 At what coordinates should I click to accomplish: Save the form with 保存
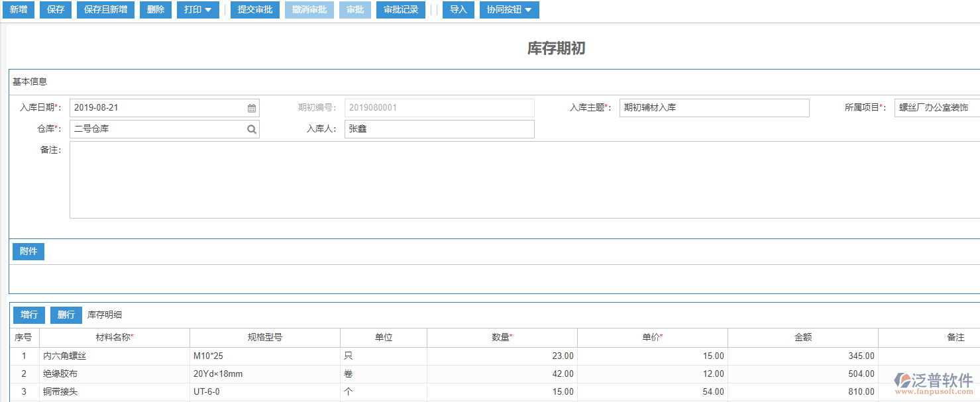(x=55, y=9)
